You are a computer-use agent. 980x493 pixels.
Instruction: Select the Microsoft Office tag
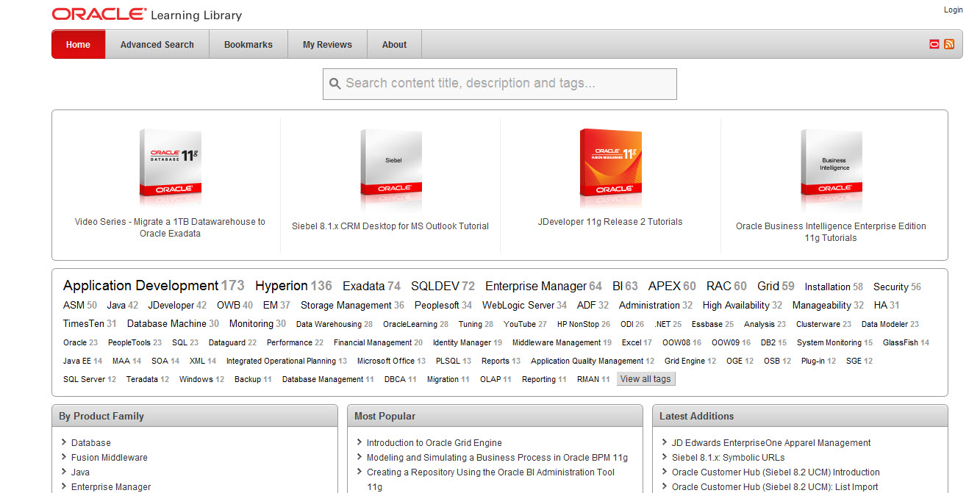[386, 361]
